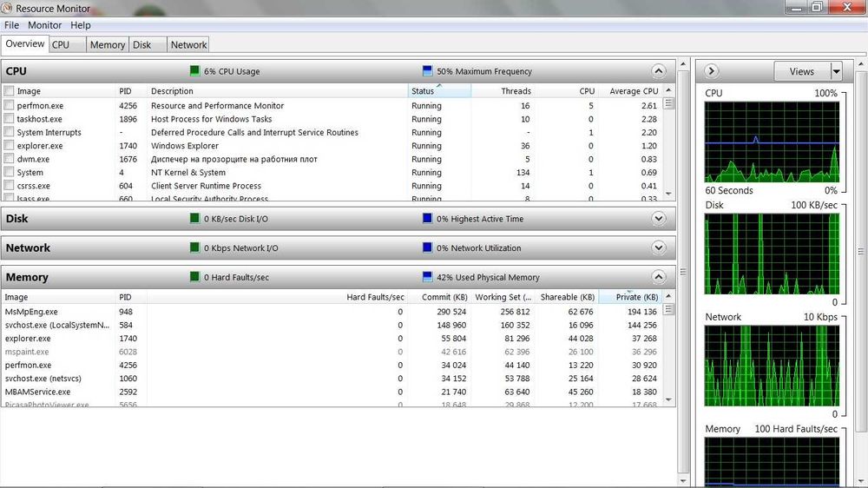Click the blue Network Utilization indicator square
Image resolution: width=868 pixels, height=488 pixels.
[427, 247]
